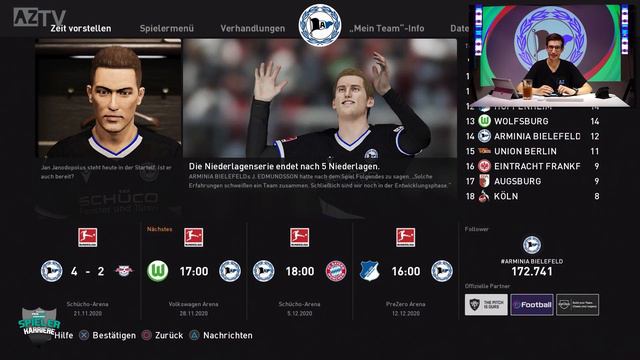
Task: Click Bundesliga logo above 18:00 fixture
Action: 300,237
